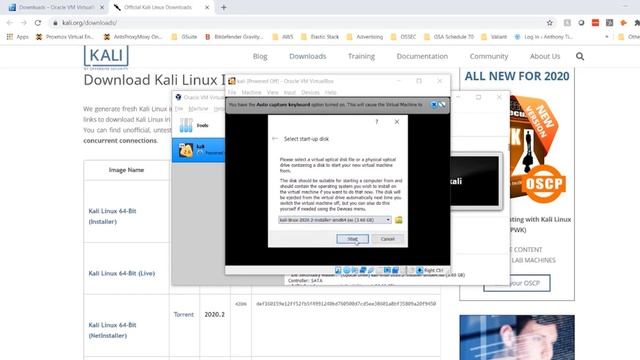Open Community in Kali site navigation
This screenshot has height=360, width=640.
click(489, 56)
